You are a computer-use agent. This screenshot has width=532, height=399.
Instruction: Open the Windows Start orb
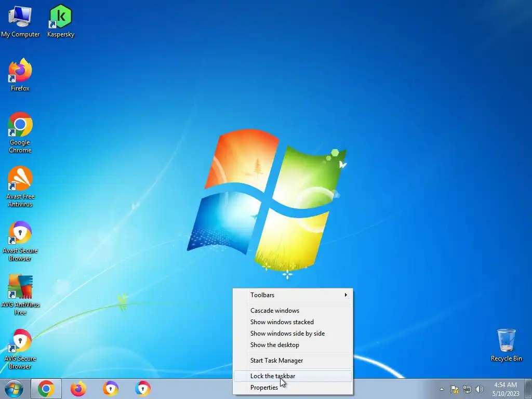14,389
